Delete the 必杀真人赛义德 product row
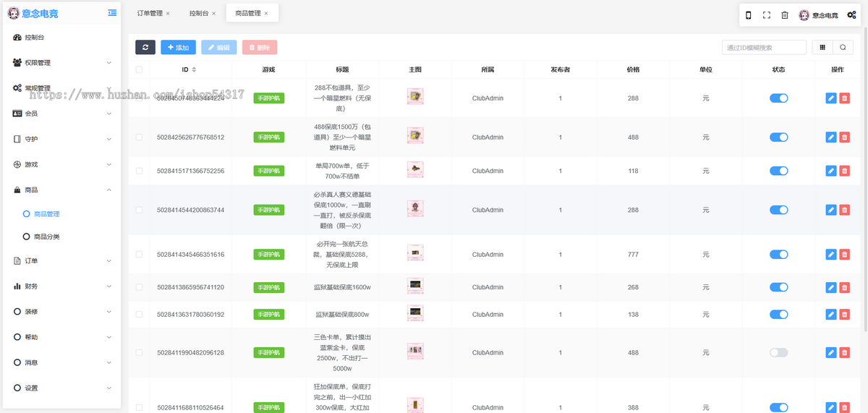Screen dimensions: 868x413 [845, 210]
